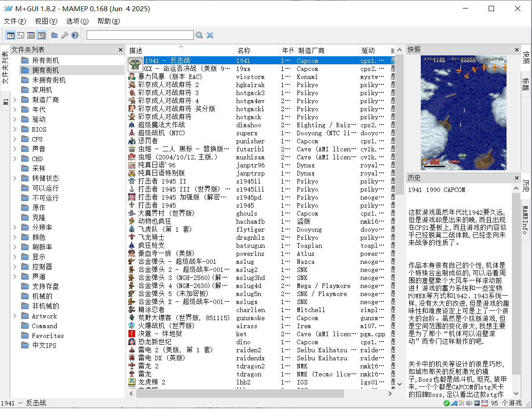
Task: Click the speaker icon in status bar
Action: pos(469,403)
